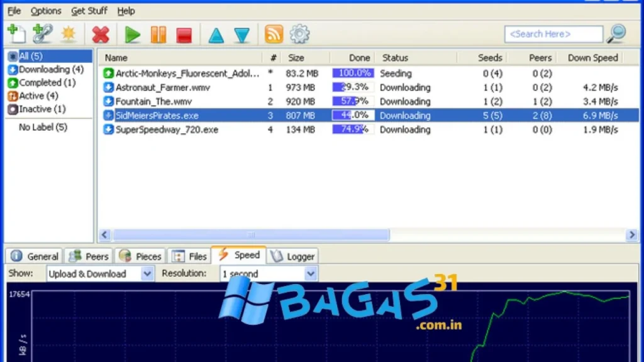644x362 pixels.
Task: Switch to the Peers tab
Action: click(x=89, y=256)
